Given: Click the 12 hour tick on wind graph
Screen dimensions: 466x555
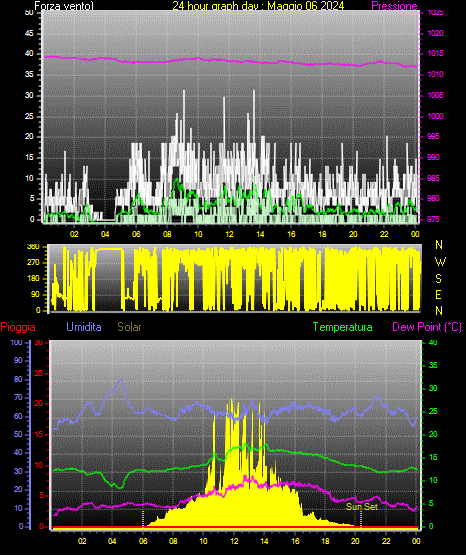Looking at the screenshot, I should tap(229, 234).
